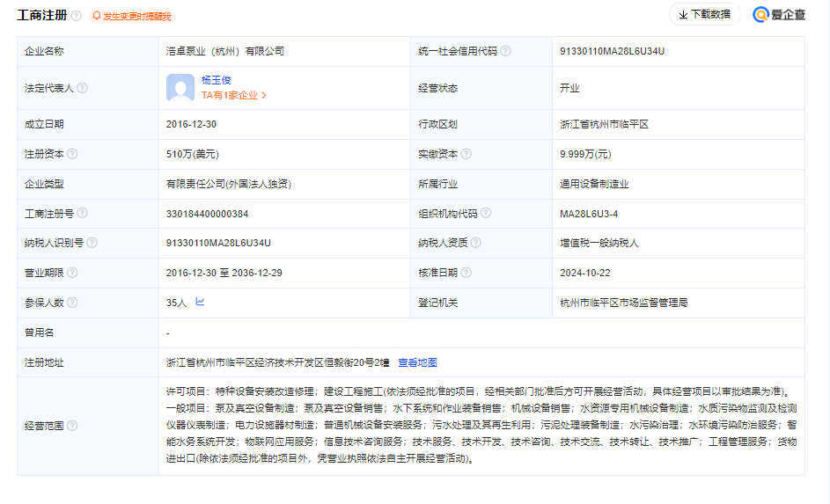Select the registered address text
Viewport: 830px width, 504px height.
point(278,362)
